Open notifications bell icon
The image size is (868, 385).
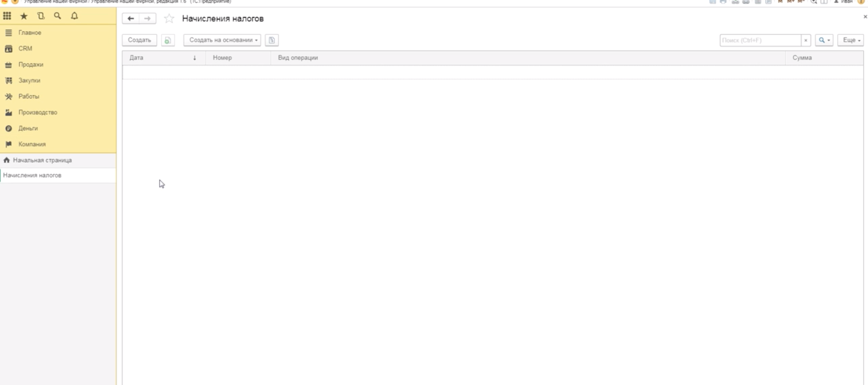click(74, 16)
